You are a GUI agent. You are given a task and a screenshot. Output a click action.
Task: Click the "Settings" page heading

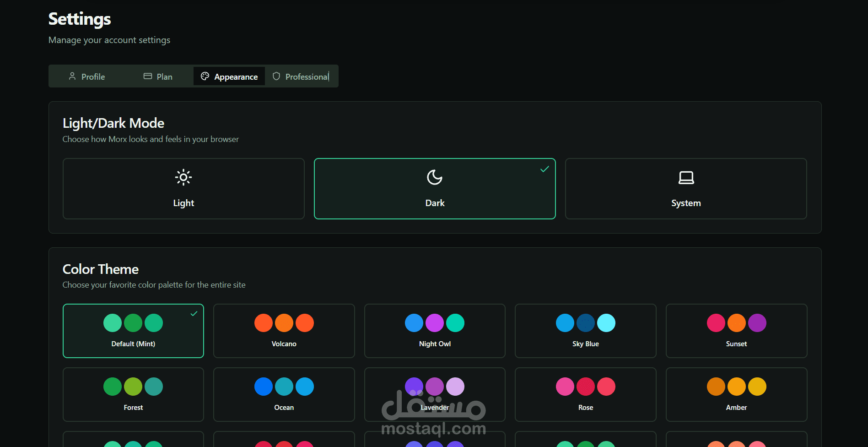point(80,19)
